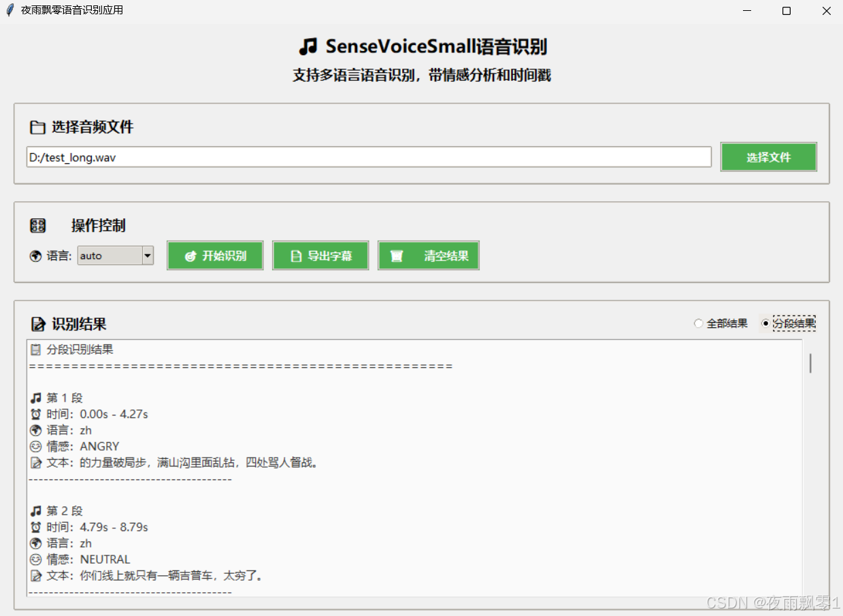The height and width of the screenshot is (616, 843).
Task: Click the notebook icon before 分段识别结果
Action: click(x=36, y=350)
